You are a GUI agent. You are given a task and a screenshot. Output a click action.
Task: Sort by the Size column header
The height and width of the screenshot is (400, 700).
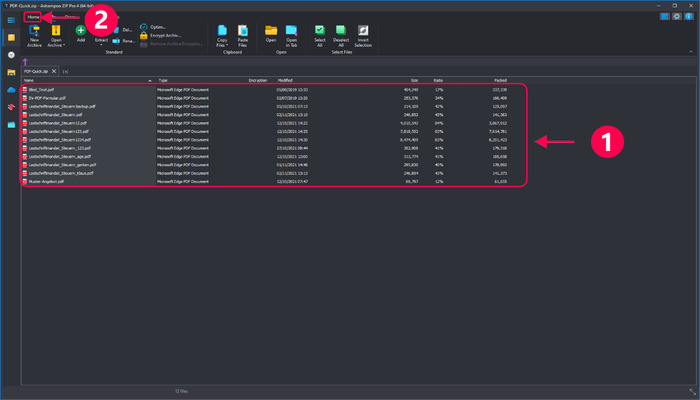click(x=414, y=80)
